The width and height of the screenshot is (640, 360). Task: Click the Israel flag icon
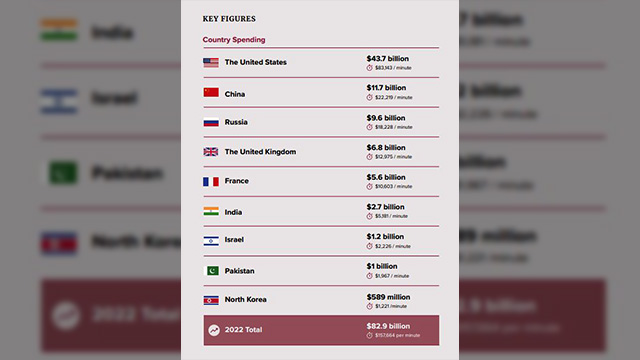(211, 241)
